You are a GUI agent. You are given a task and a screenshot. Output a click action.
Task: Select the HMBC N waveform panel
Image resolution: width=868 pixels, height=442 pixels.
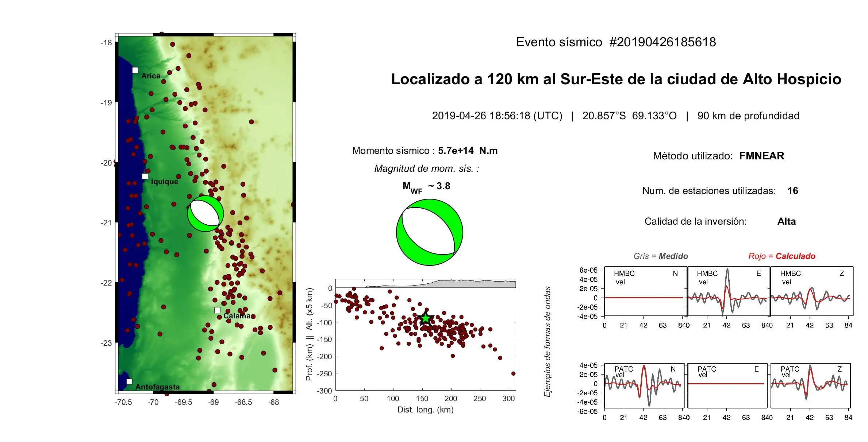click(644, 291)
